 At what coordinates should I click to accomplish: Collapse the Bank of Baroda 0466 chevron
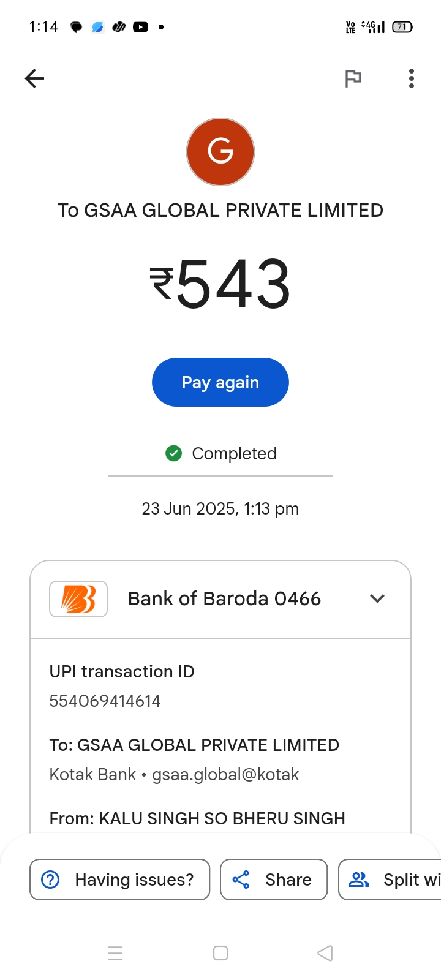pos(377,598)
